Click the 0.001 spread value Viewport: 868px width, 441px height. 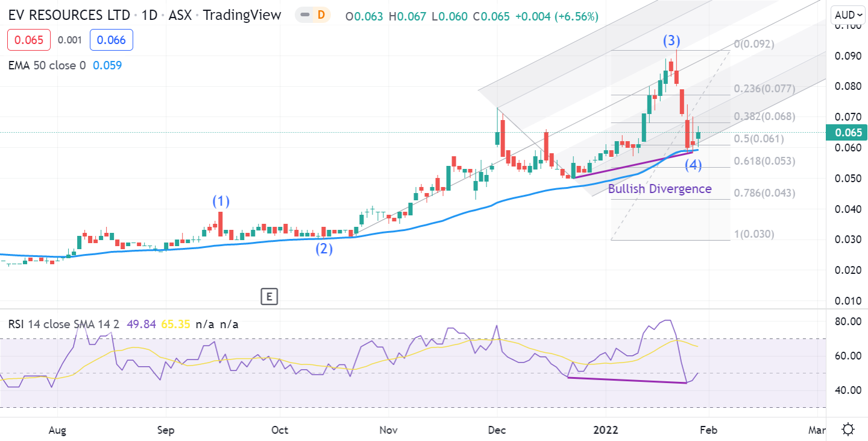[70, 40]
